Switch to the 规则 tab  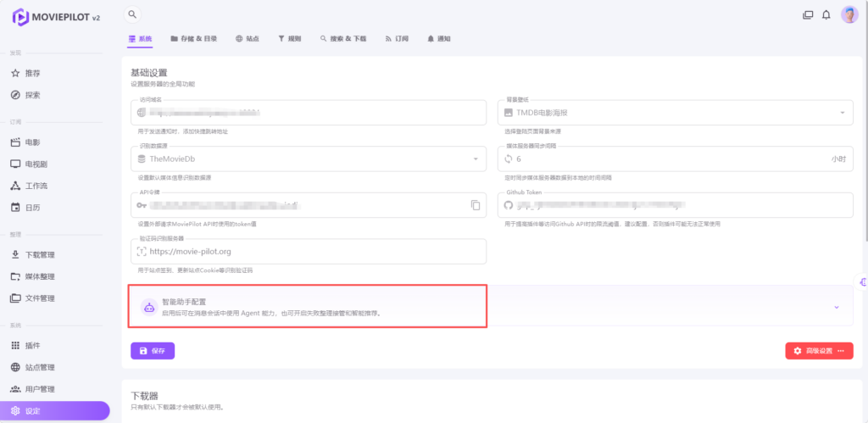[290, 39]
